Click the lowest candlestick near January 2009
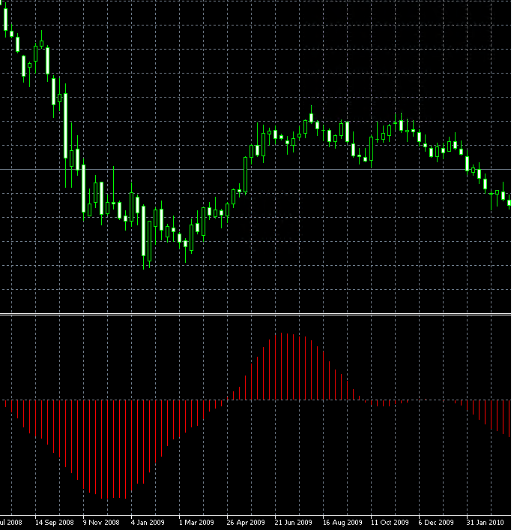 (144, 237)
